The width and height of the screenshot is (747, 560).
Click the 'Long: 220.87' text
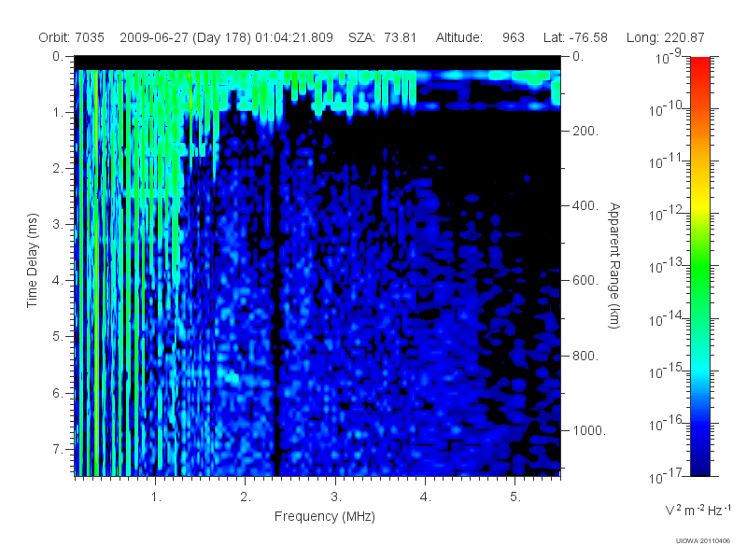(x=665, y=37)
